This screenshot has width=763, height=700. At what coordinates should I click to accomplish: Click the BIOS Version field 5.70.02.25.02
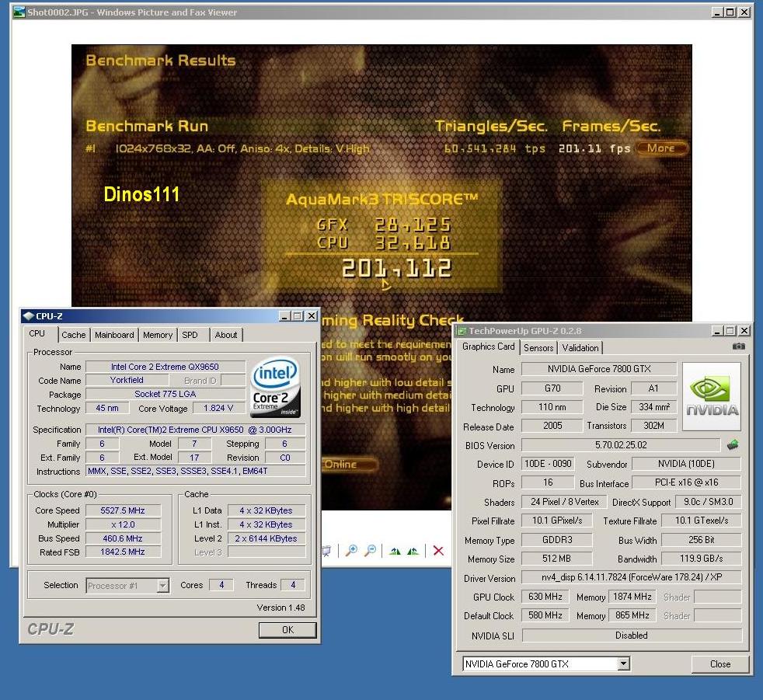tap(621, 444)
